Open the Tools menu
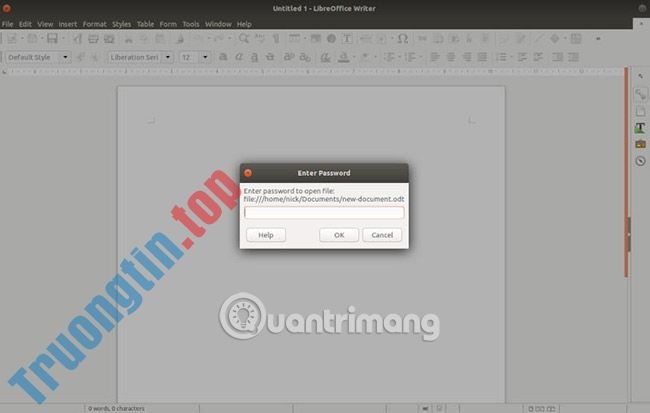Image resolution: width=650 pixels, height=413 pixels. click(x=191, y=24)
